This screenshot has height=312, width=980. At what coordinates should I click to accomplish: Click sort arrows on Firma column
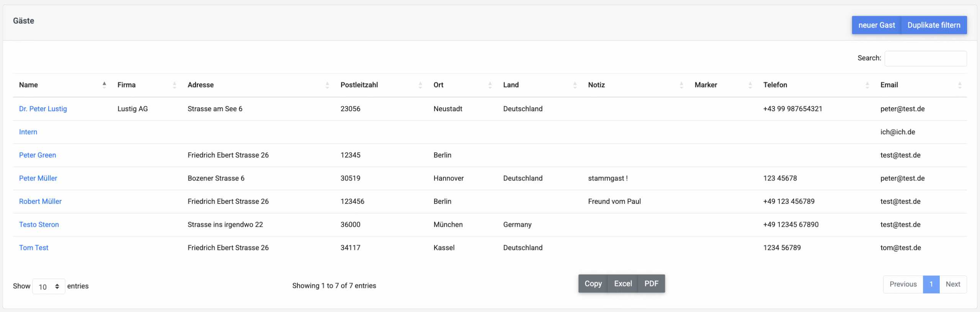pyautogui.click(x=175, y=85)
